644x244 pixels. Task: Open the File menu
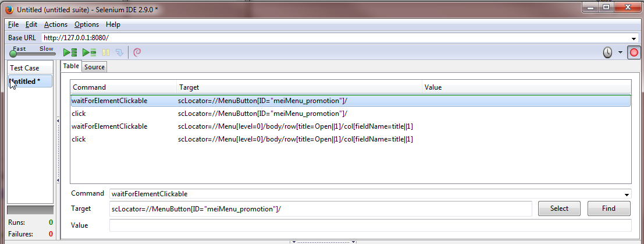(13, 24)
